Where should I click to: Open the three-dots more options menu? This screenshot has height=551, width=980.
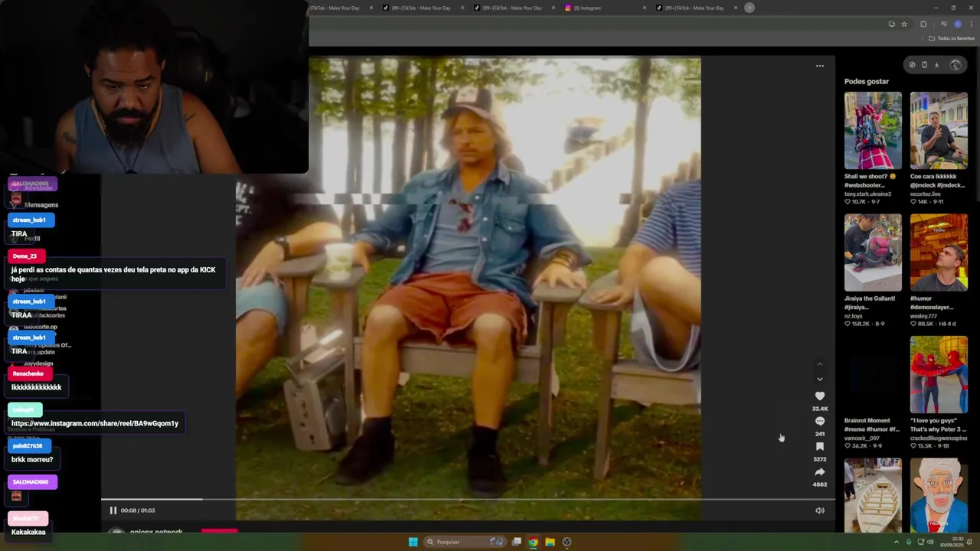[x=820, y=66]
